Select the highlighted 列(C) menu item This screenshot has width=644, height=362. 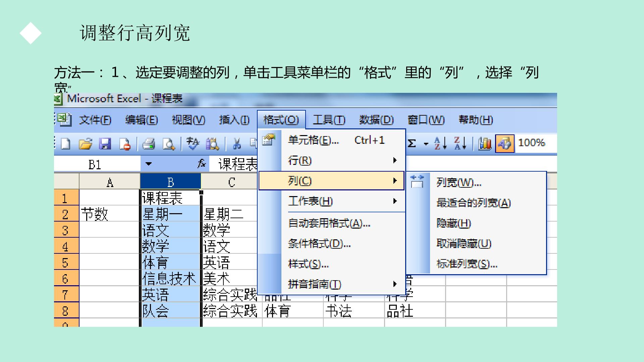coord(331,181)
